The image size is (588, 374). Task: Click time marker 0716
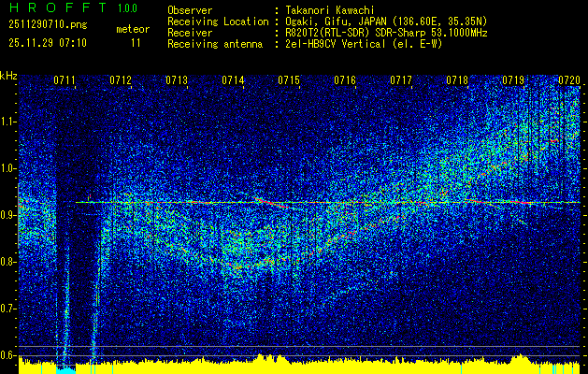click(345, 80)
